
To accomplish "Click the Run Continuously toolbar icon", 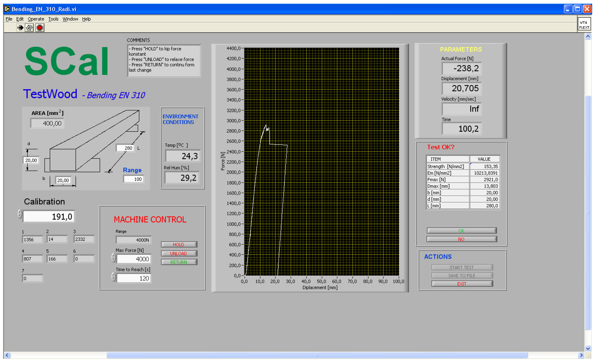I will click(x=30, y=28).
